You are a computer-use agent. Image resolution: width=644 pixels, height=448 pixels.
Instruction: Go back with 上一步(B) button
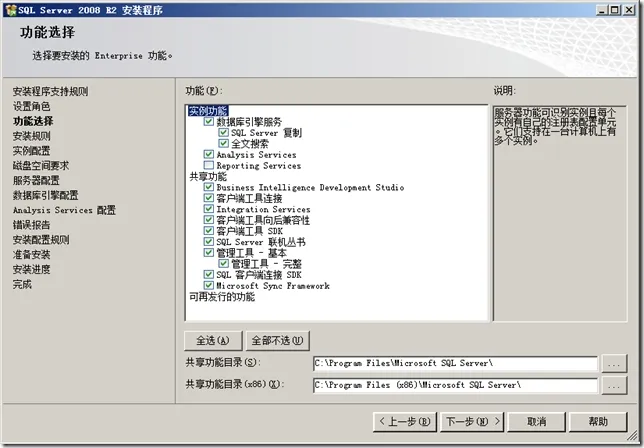(x=405, y=422)
